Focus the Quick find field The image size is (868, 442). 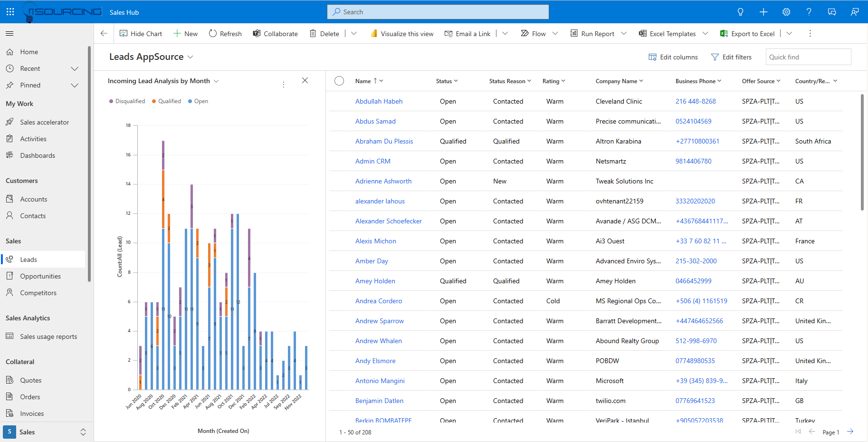808,57
